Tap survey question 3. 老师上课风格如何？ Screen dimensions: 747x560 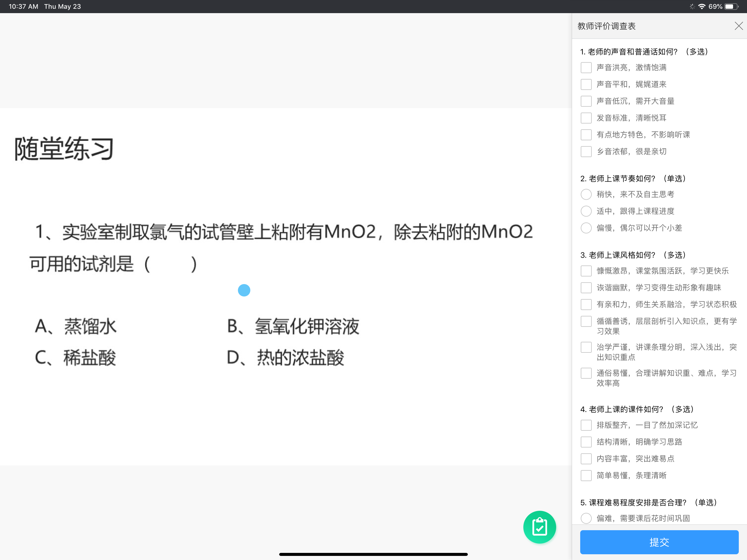coord(633,255)
